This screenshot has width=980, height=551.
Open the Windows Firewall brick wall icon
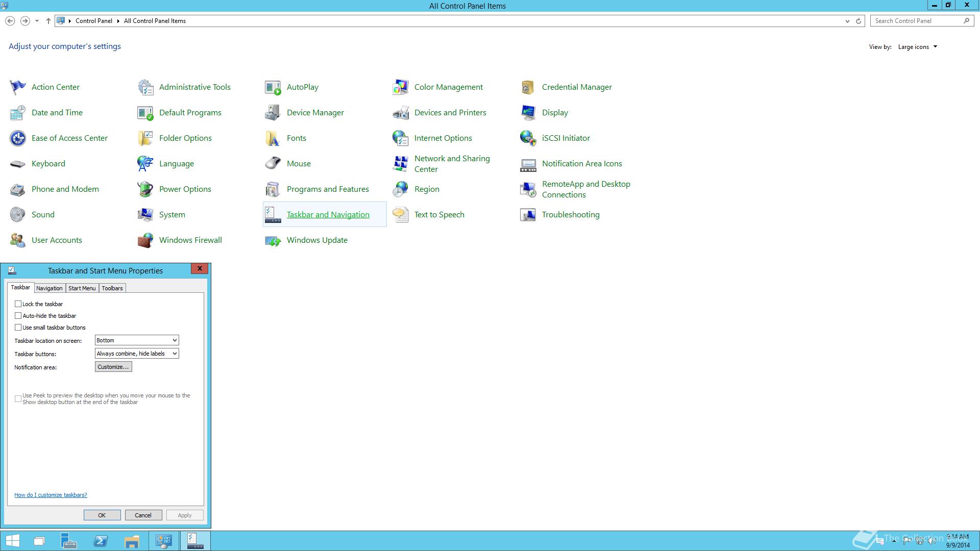145,240
